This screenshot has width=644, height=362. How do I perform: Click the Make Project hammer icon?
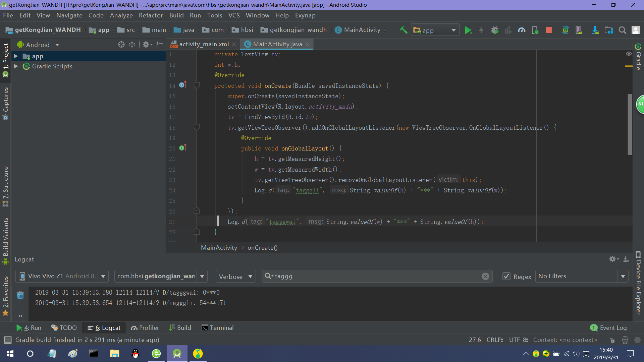(x=404, y=30)
